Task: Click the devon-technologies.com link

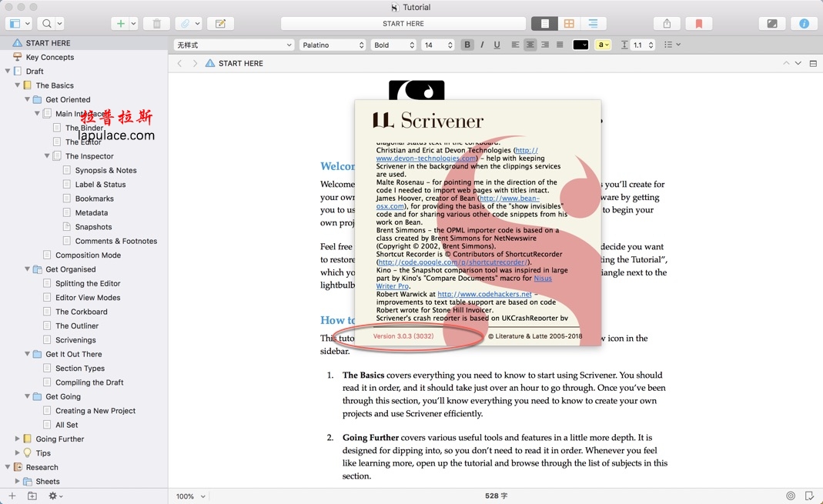Action: tap(426, 159)
